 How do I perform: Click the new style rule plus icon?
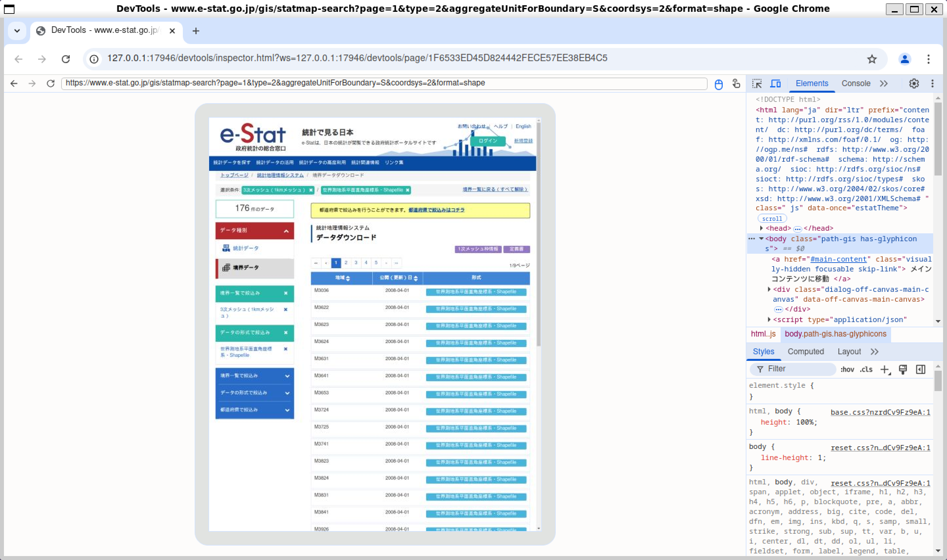pyautogui.click(x=885, y=369)
